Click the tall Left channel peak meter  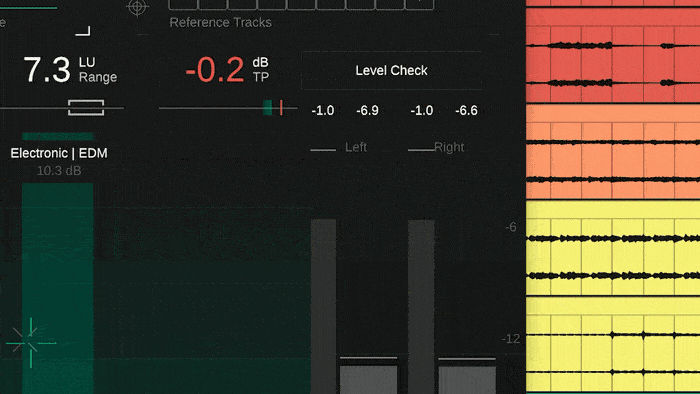324,307
